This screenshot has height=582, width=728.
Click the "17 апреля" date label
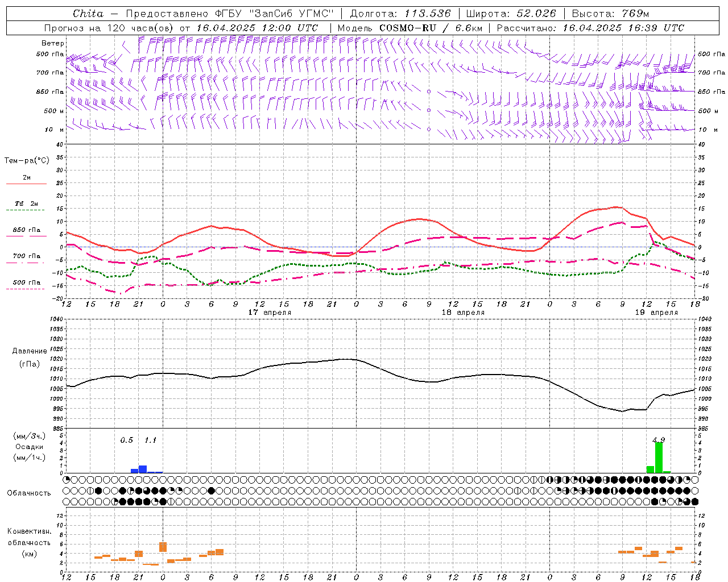[270, 313]
